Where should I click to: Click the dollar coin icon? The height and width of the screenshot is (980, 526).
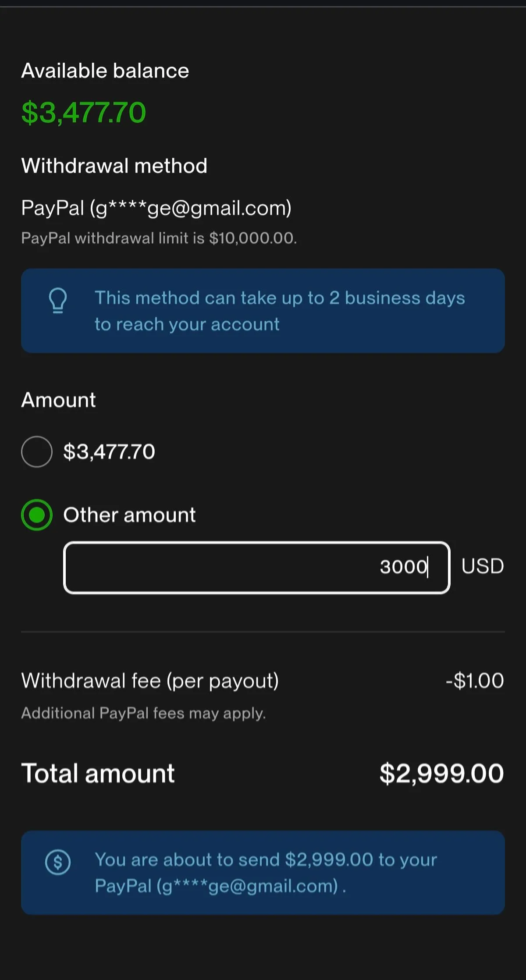(58, 862)
